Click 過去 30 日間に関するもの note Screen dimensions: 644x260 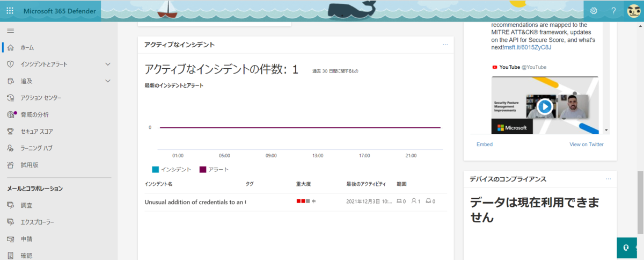tap(335, 71)
